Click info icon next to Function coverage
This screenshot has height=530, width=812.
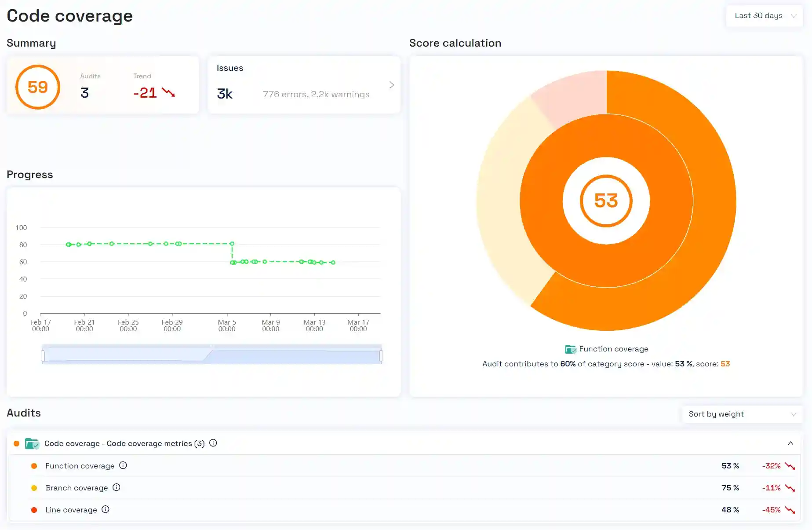coord(123,465)
